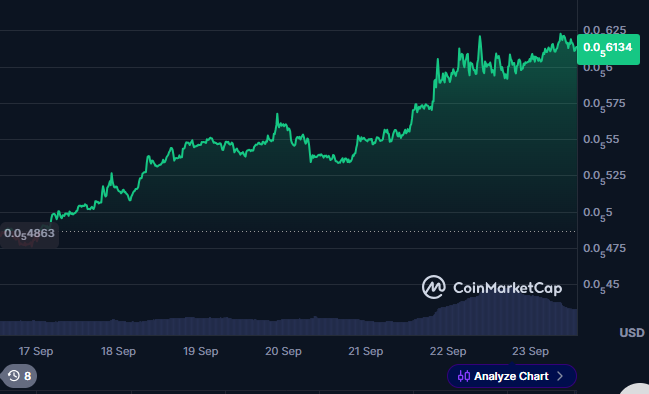Select the current price label 0.0₅6134
Screen dimensions: 649x394
click(x=608, y=49)
